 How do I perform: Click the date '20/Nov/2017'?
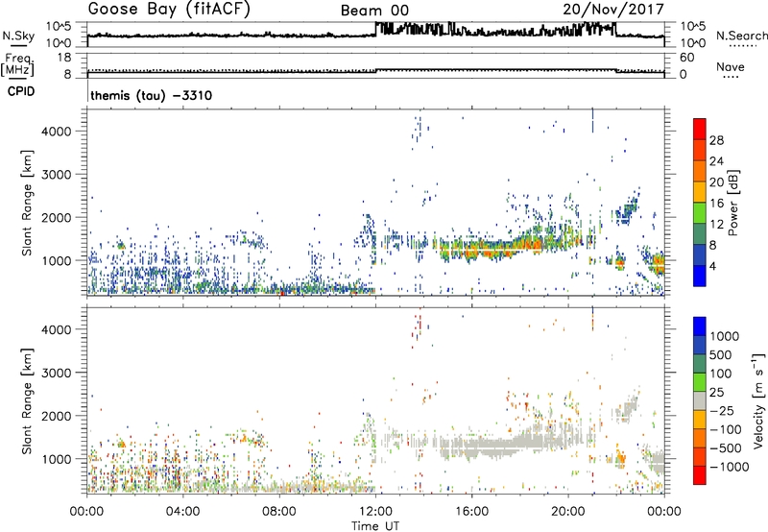click(613, 10)
